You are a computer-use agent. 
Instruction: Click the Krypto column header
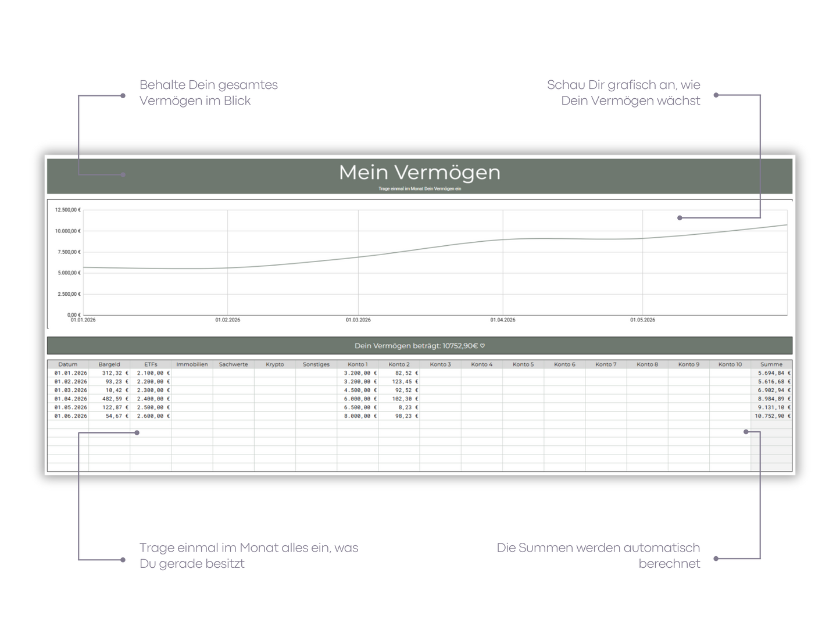(x=275, y=364)
